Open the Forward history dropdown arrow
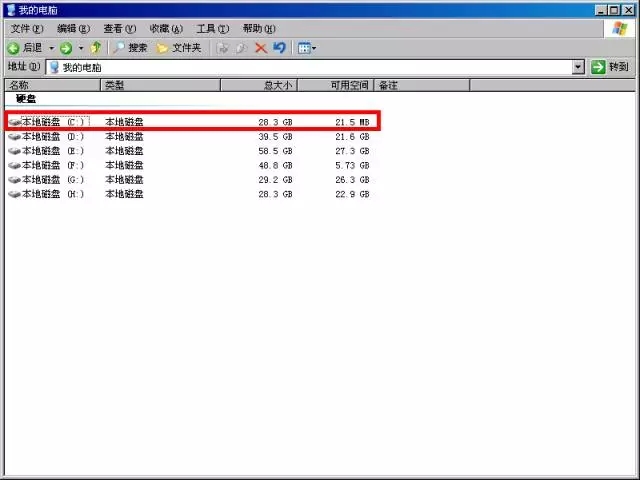This screenshot has height=480, width=640. (x=81, y=48)
